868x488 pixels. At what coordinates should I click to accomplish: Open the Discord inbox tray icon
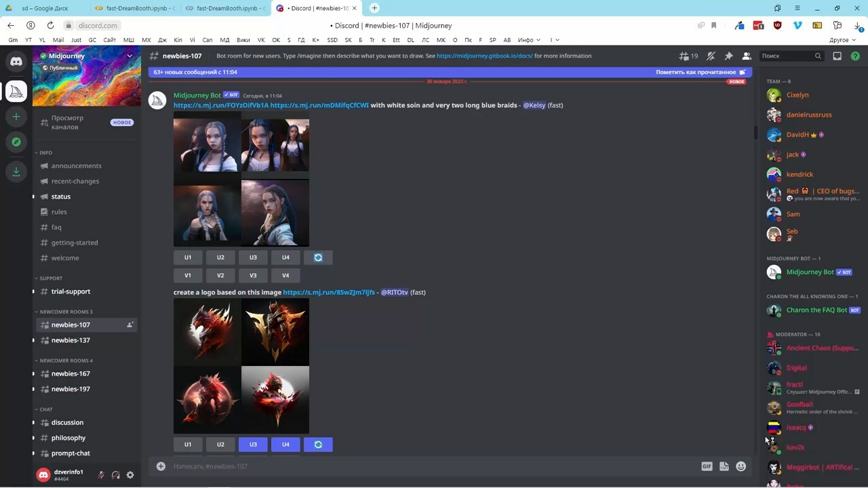click(x=837, y=56)
